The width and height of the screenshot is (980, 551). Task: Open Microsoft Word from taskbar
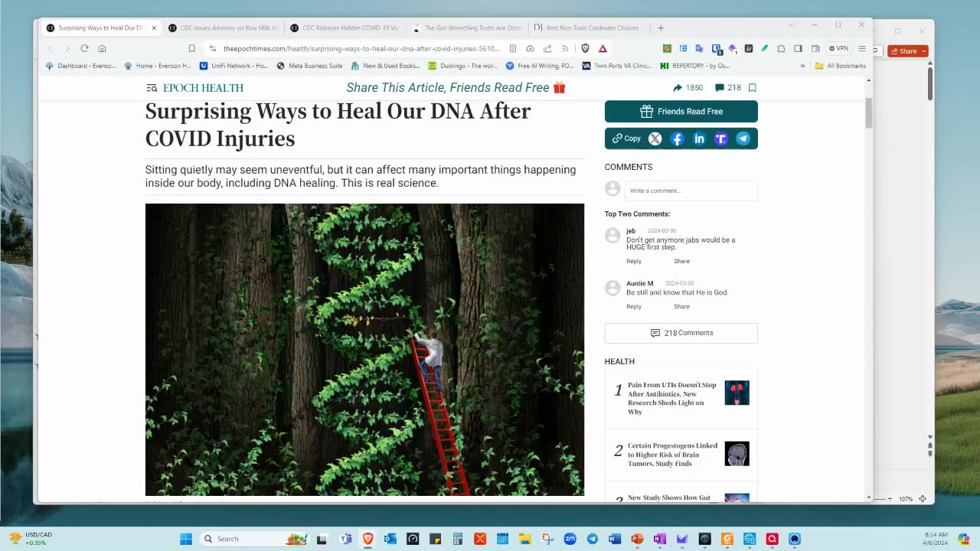(614, 539)
